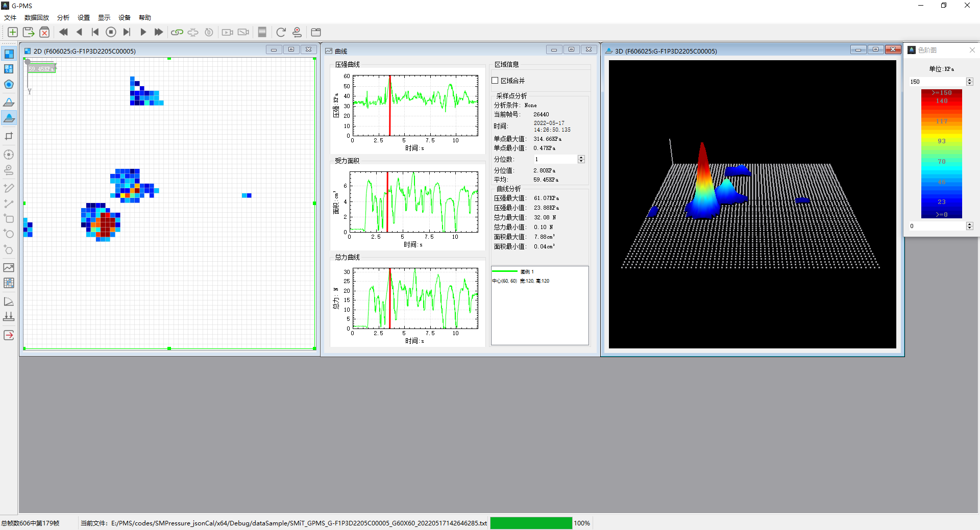Increase the 分位数 value with up arrow
980x530 pixels.
pos(581,157)
